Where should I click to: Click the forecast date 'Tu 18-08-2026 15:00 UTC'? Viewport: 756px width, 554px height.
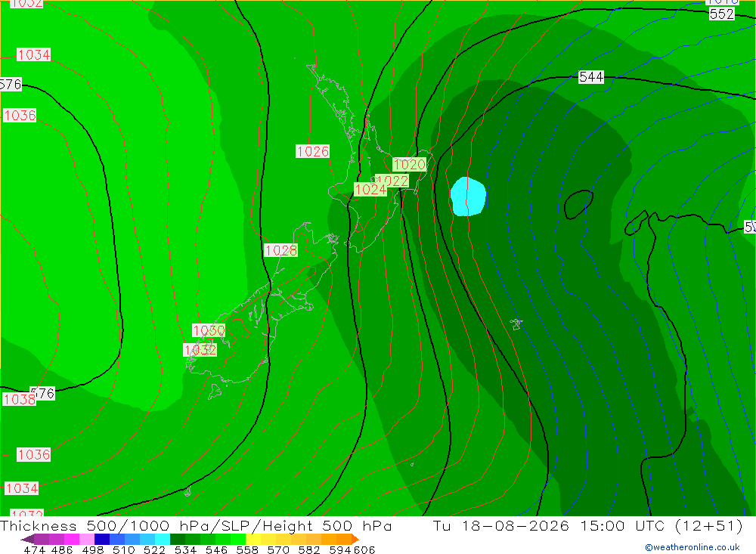click(x=549, y=525)
